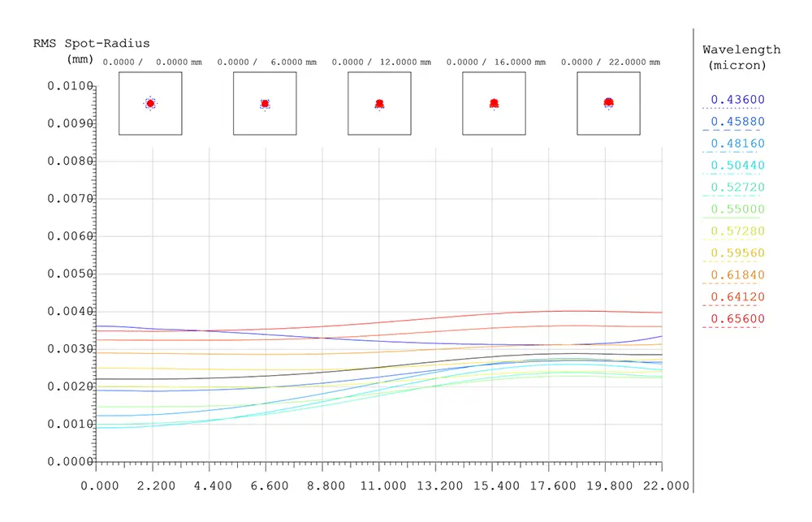
Task: Select the 0.45880 wavelength legend entry
Action: 737,121
